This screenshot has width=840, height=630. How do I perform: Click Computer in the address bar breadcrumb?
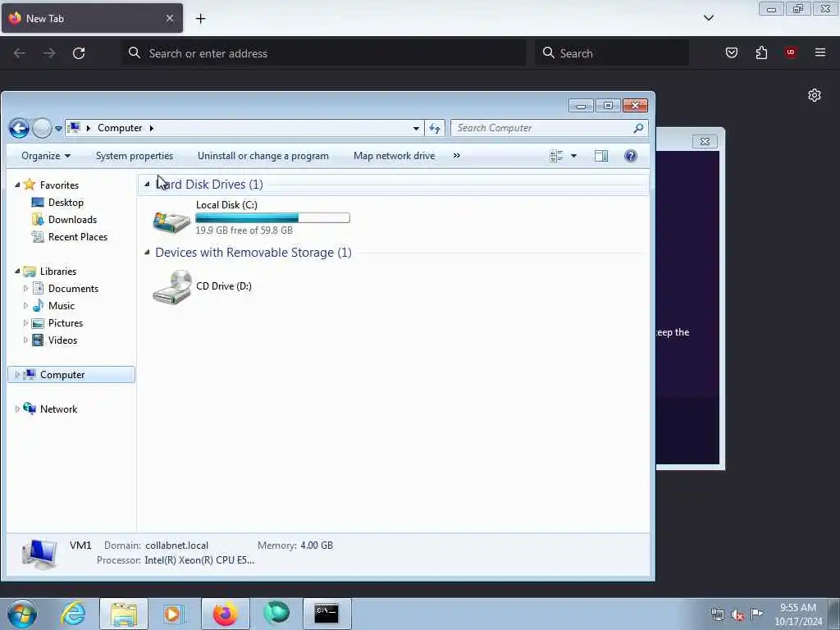[x=120, y=128]
